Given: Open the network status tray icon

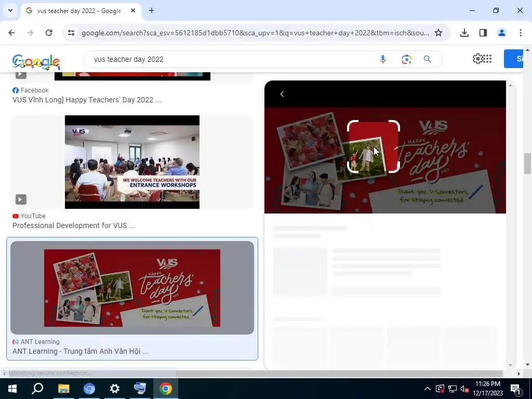Looking at the screenshot, I should coord(453,389).
